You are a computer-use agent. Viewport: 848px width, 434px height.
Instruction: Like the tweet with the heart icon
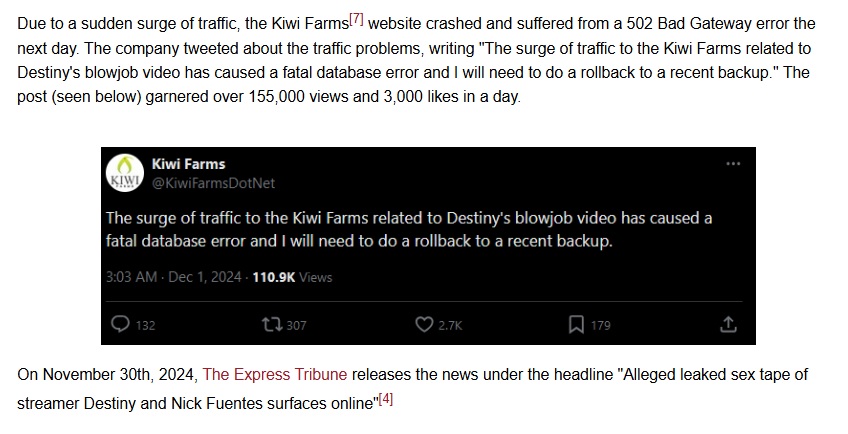[424, 324]
